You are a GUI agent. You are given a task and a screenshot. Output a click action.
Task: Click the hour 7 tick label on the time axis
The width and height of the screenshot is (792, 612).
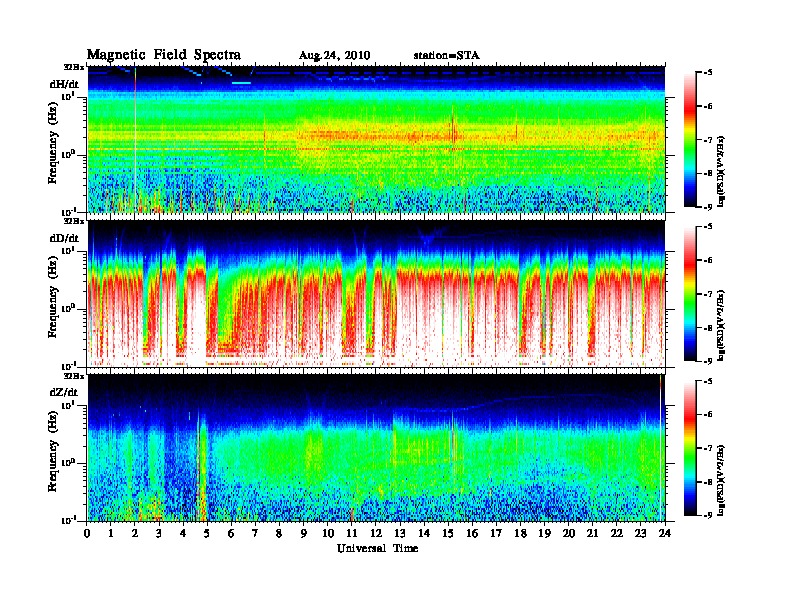pyautogui.click(x=255, y=533)
